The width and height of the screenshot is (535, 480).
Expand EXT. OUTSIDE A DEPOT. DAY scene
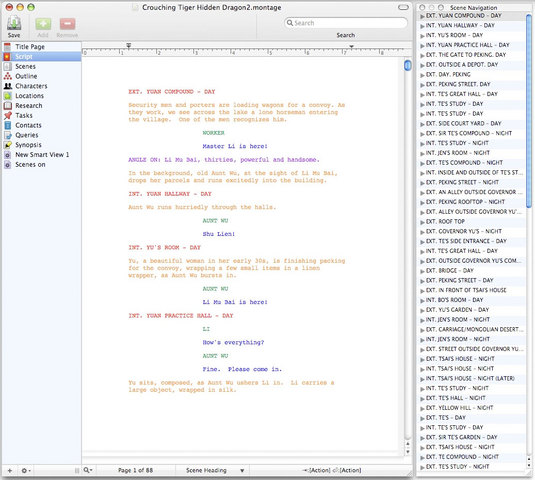click(422, 65)
